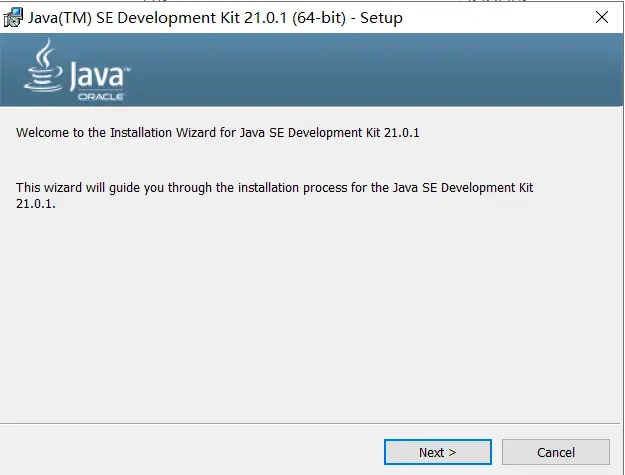Click the 'Welcome to the Installation Wizard' heading
Screen dimensions: 625x475
click(218, 132)
